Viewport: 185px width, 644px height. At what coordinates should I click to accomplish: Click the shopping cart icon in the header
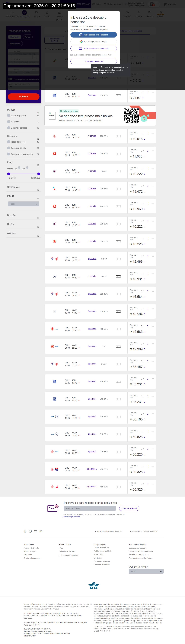pyautogui.click(x=165, y=4)
